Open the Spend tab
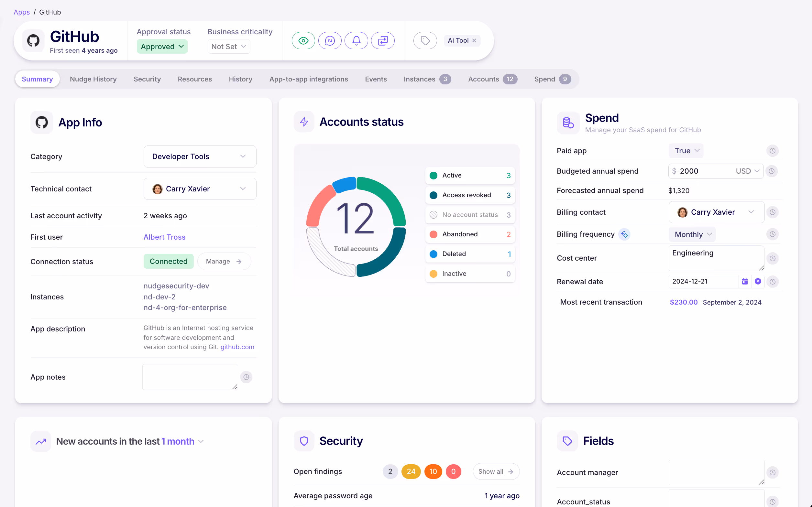Screen dimensions: 812x507 [x=553, y=79]
